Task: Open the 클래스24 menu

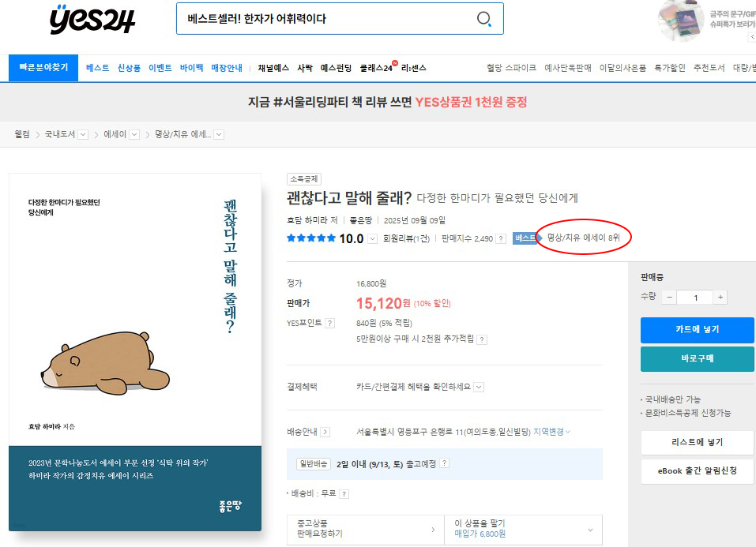Action: pos(376,68)
